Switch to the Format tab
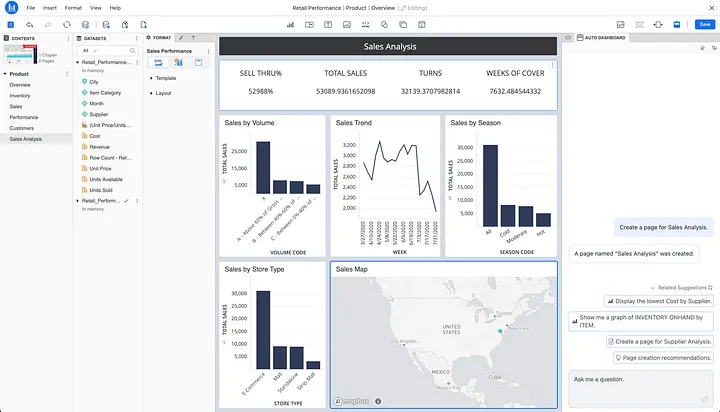This screenshot has width=720, height=412. click(x=161, y=37)
